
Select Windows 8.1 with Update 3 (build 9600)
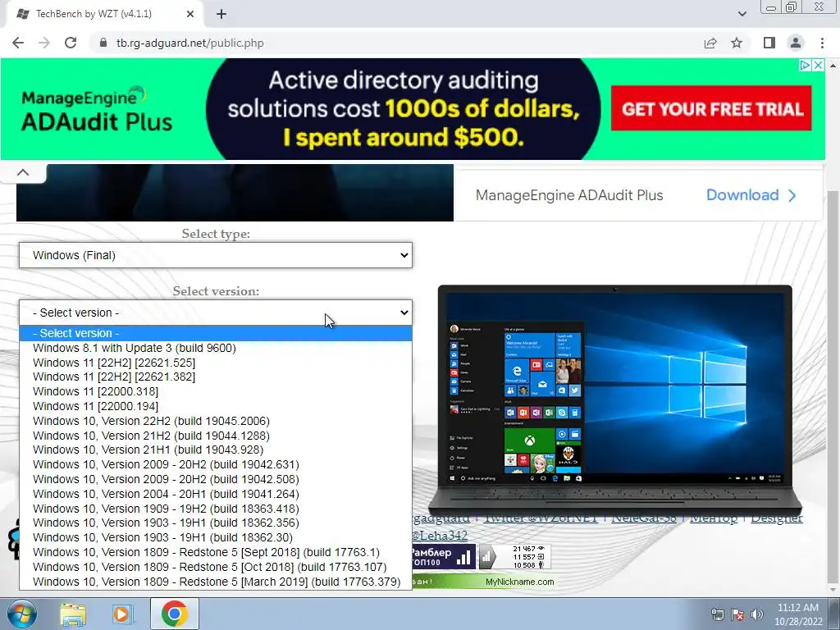pos(216,348)
